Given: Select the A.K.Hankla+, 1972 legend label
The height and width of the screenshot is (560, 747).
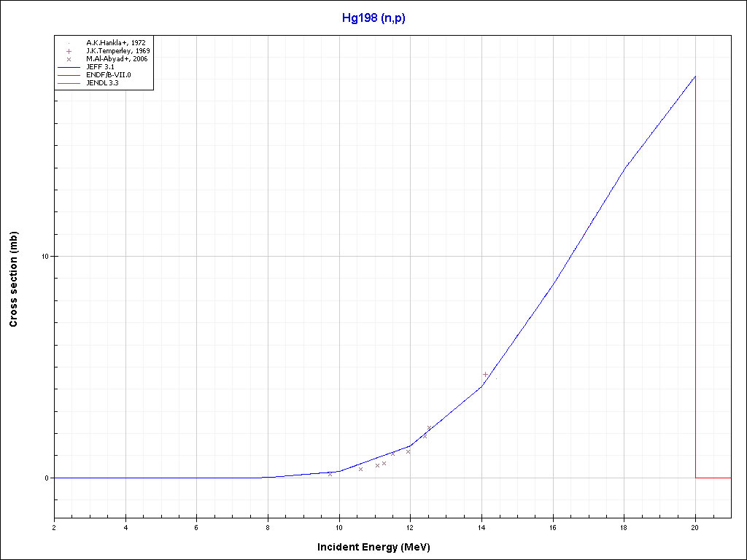Looking at the screenshot, I should coord(115,43).
